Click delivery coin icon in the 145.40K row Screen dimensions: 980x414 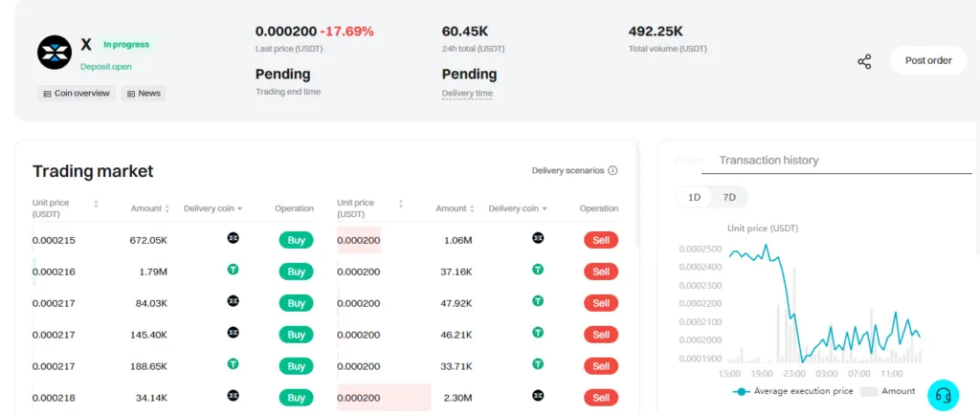pos(234,332)
